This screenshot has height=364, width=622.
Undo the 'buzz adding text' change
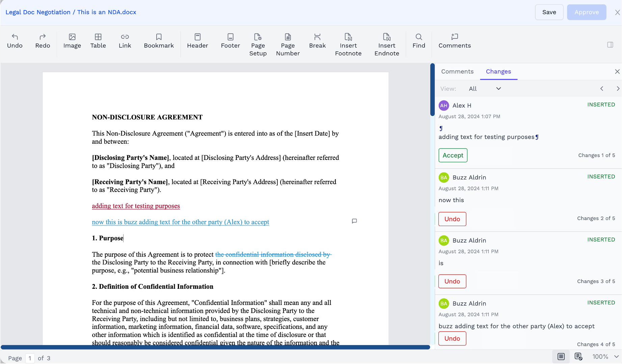click(452, 338)
